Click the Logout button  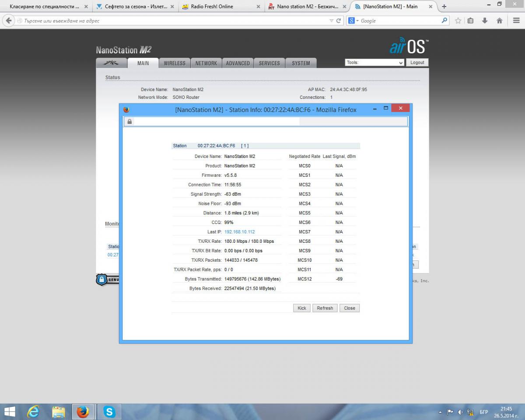click(417, 63)
